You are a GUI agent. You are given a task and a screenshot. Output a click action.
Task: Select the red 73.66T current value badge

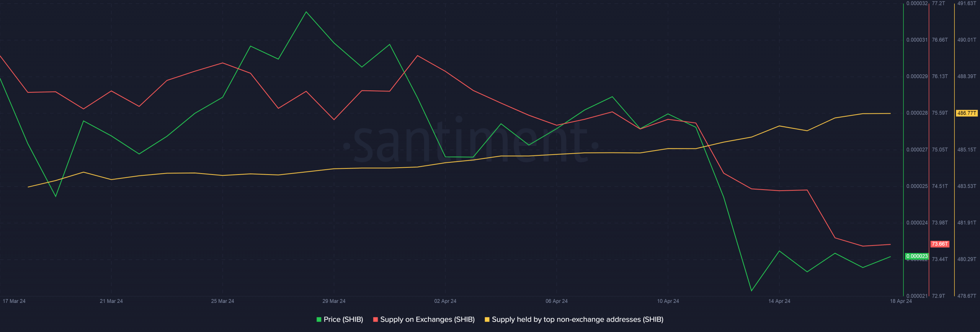940,244
